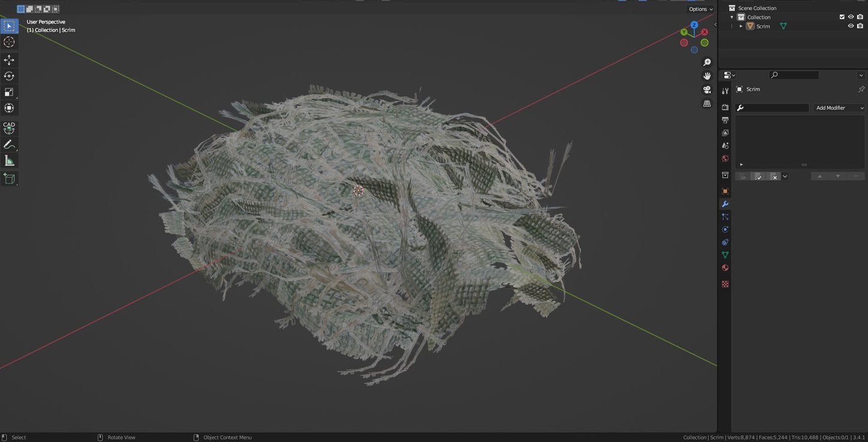Hide the Scrim object in viewport
Image resolution: width=868 pixels, height=442 pixels.
[851, 26]
